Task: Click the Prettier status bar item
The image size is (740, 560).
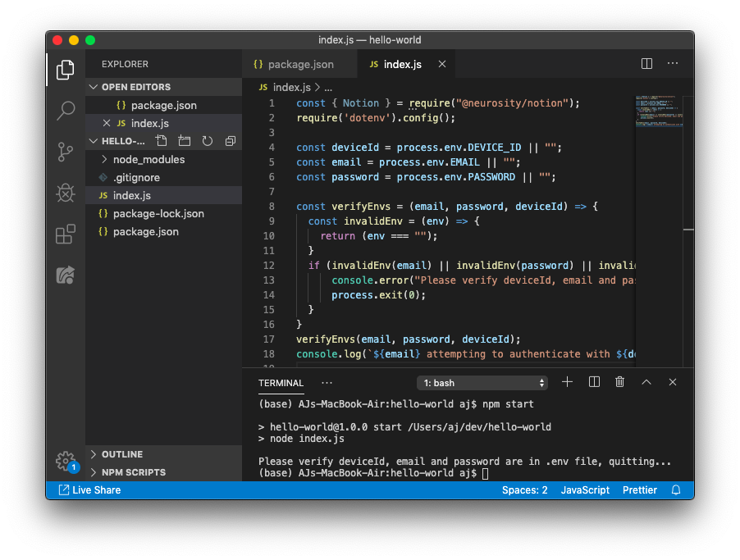Action: tap(640, 490)
